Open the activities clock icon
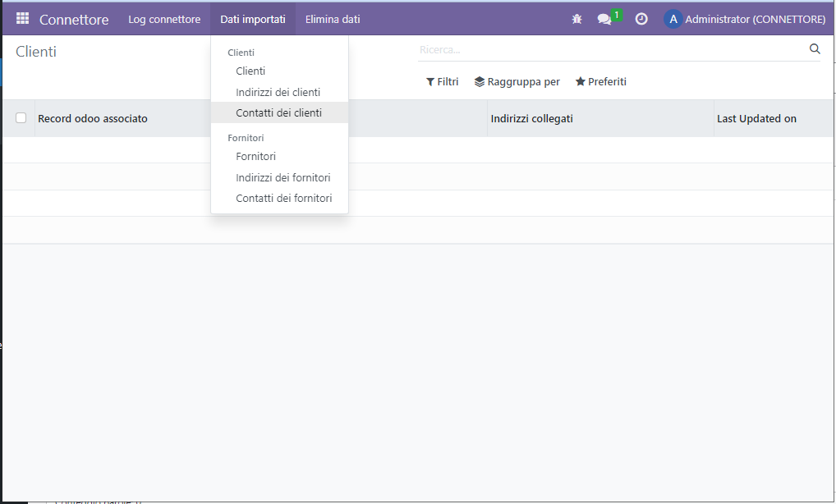836x504 pixels. click(x=641, y=19)
